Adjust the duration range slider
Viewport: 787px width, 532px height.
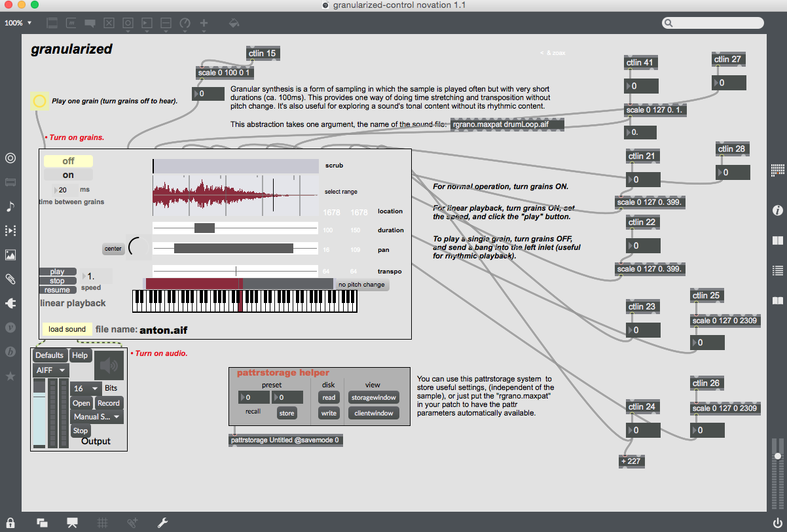[x=204, y=228]
